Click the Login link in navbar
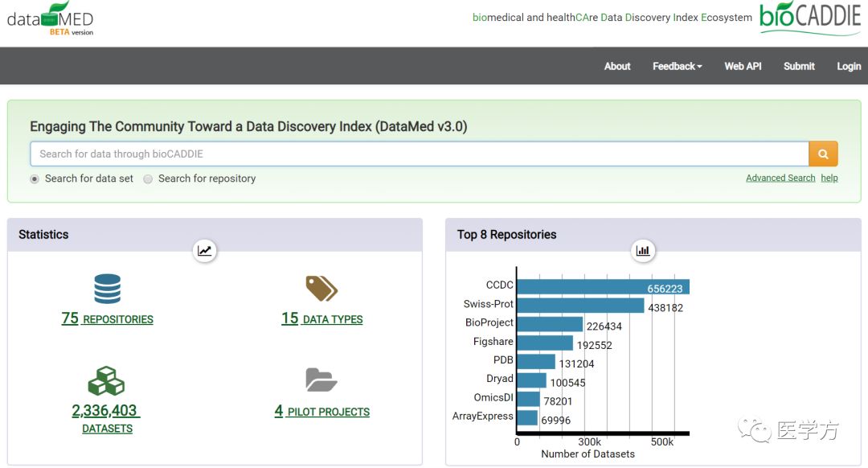Screen dimensions: 868x468 point(848,66)
